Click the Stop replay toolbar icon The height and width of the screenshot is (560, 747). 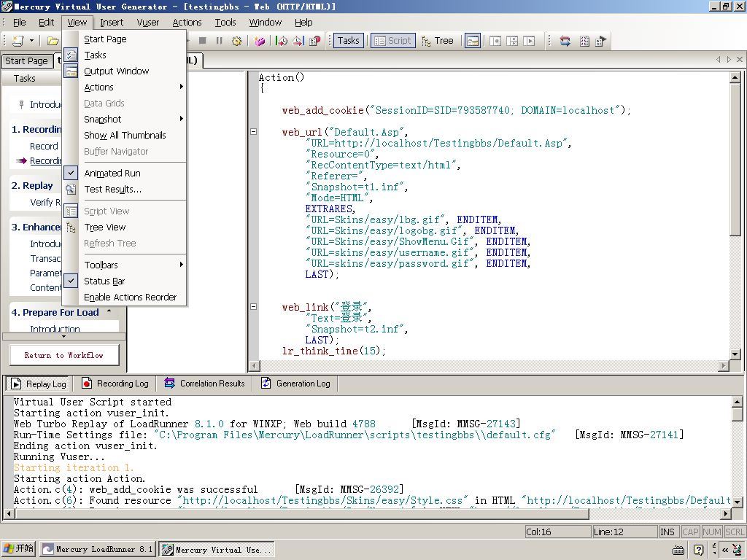pos(203,41)
